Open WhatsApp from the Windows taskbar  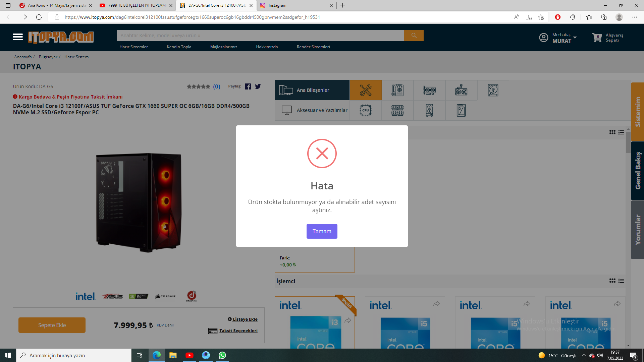222,355
